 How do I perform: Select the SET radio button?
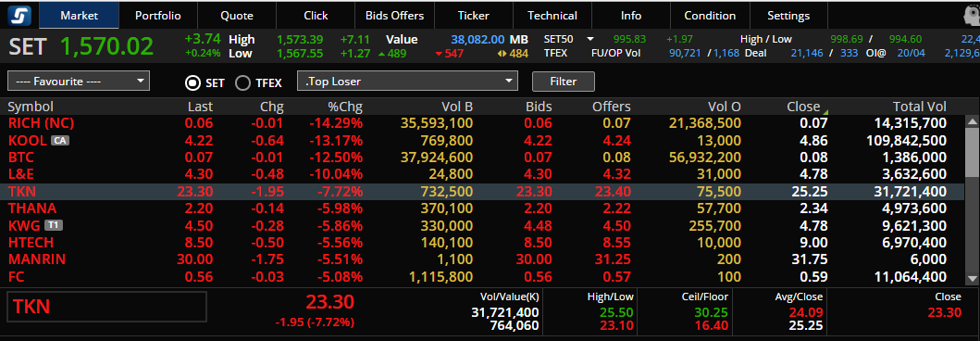click(x=193, y=82)
